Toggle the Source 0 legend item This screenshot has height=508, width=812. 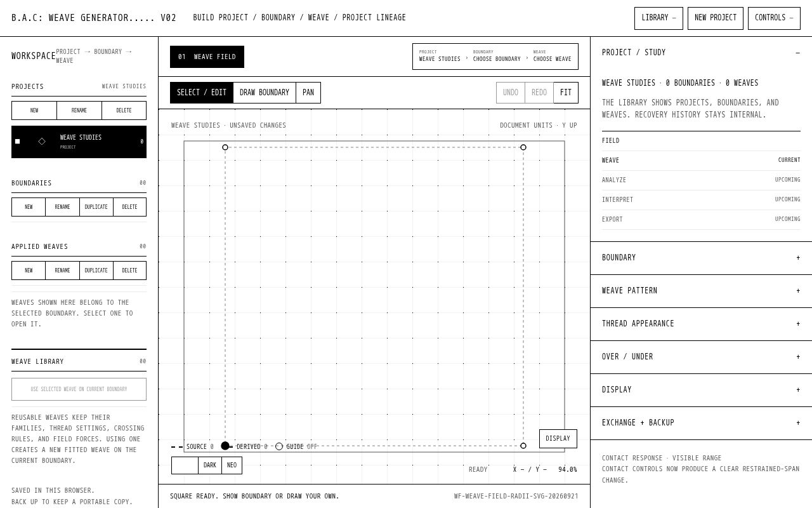point(193,447)
